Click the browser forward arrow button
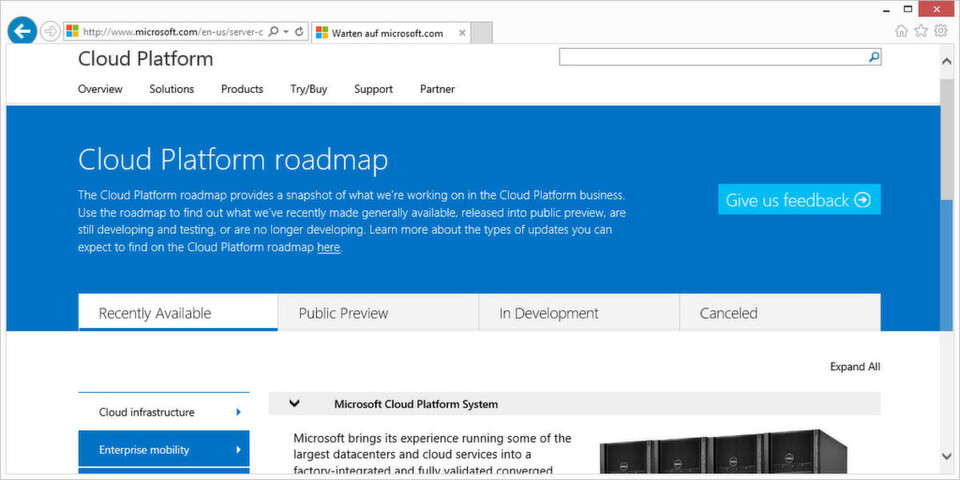This screenshot has width=960, height=480. tap(50, 31)
